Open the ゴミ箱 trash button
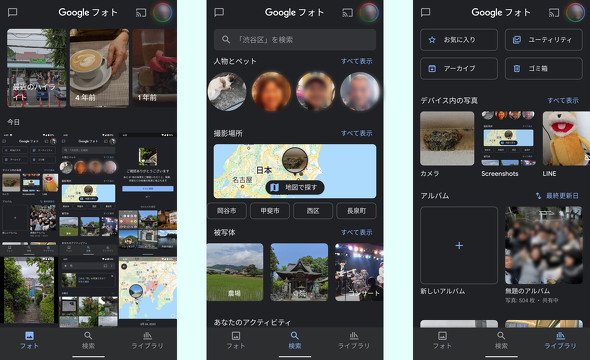 [543, 68]
